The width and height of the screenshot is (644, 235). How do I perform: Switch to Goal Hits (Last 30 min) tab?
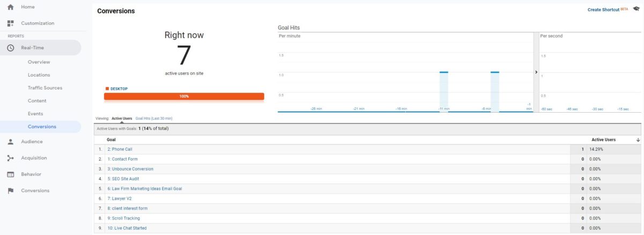point(154,118)
